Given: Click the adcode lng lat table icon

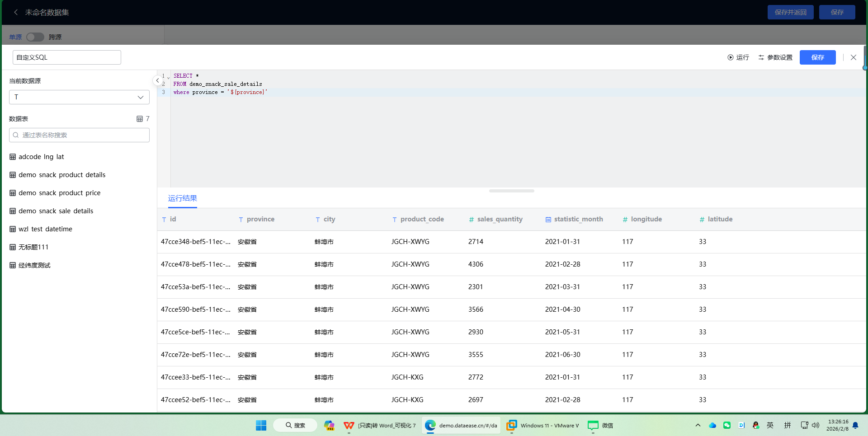Looking at the screenshot, I should point(13,157).
